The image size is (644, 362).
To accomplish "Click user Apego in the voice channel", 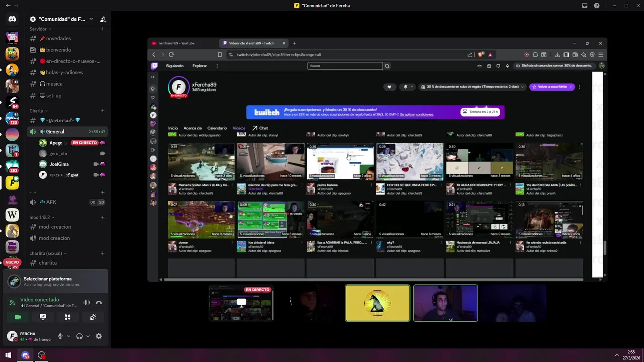I will tap(56, 143).
